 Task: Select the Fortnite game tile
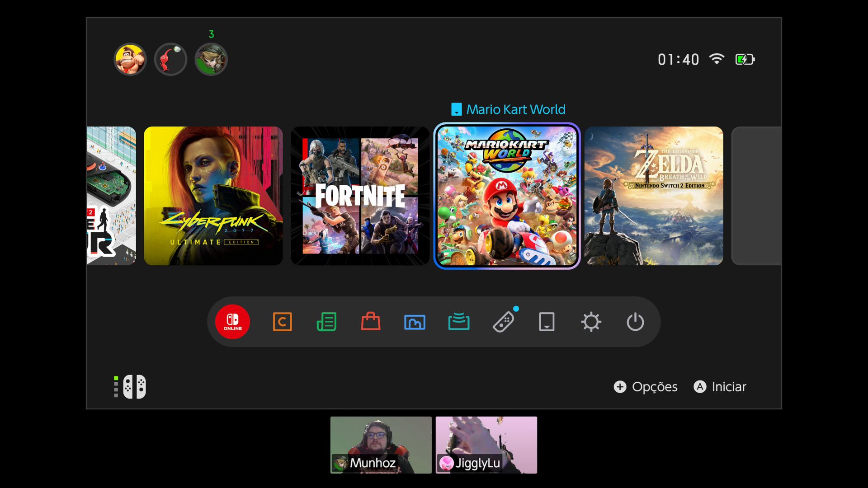(360, 196)
